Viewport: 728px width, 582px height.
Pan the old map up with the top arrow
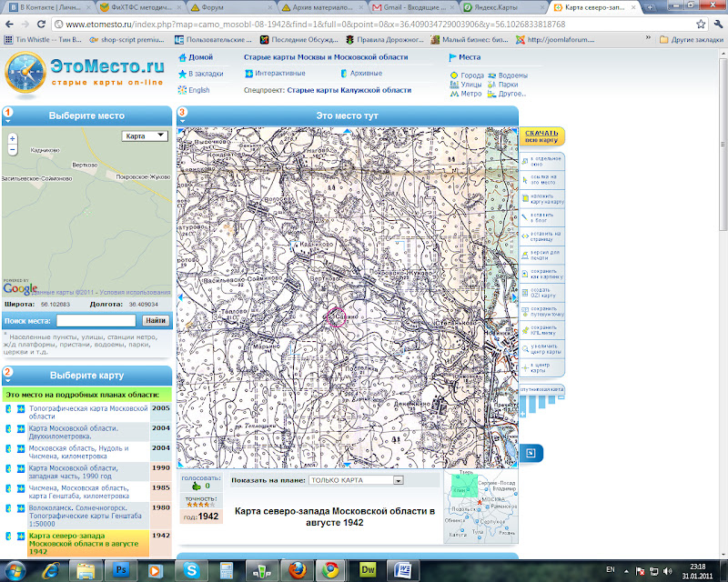coord(347,132)
